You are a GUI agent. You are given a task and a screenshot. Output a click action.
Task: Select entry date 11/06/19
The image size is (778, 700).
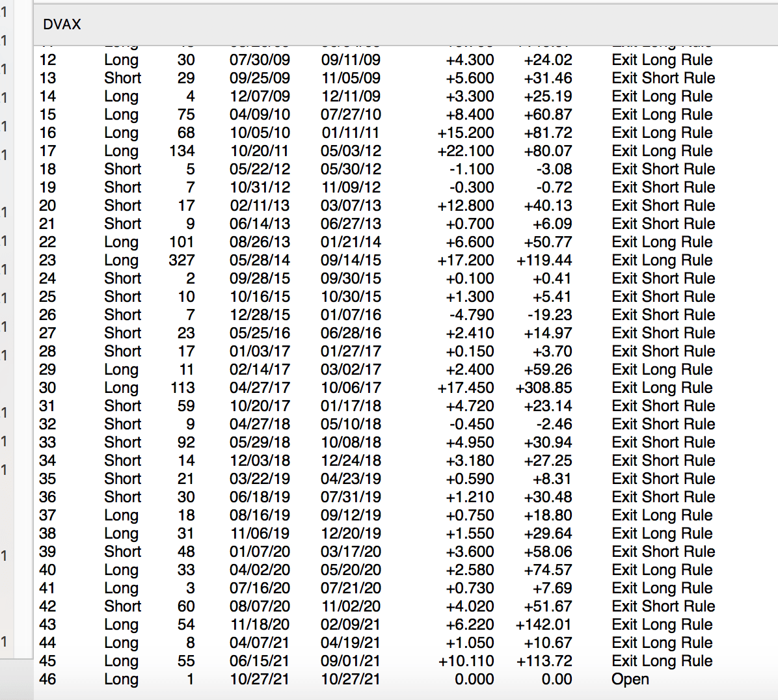(260, 534)
